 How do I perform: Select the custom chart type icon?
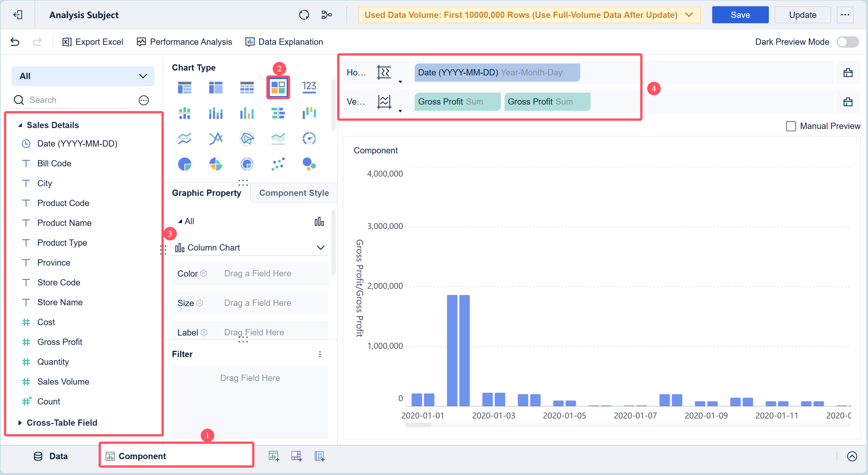coord(278,87)
